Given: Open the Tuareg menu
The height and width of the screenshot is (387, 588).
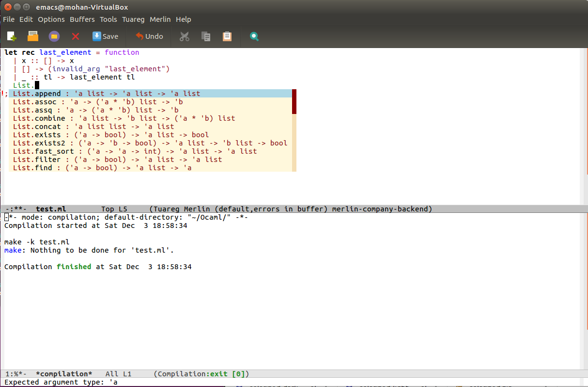Looking at the screenshot, I should pyautogui.click(x=133, y=19).
